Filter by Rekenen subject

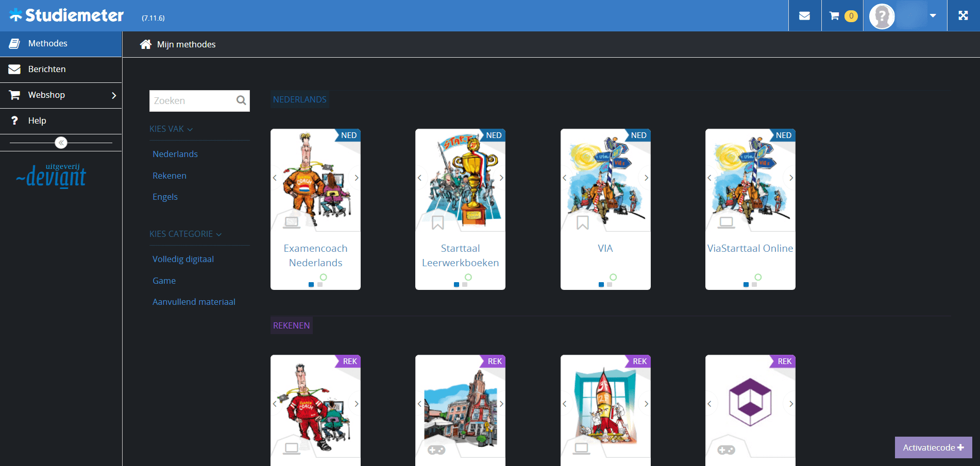170,176
